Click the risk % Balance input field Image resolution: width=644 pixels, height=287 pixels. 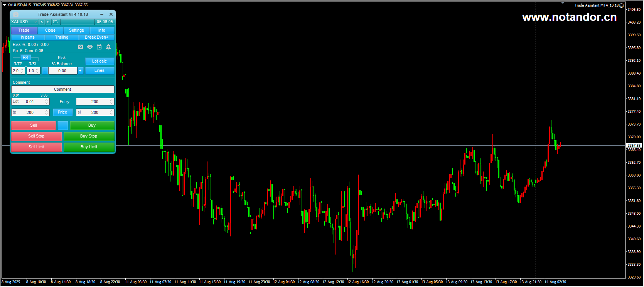pyautogui.click(x=63, y=71)
